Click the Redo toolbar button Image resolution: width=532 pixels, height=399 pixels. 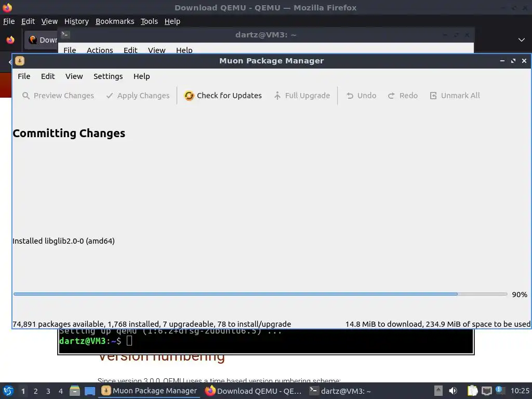403,96
